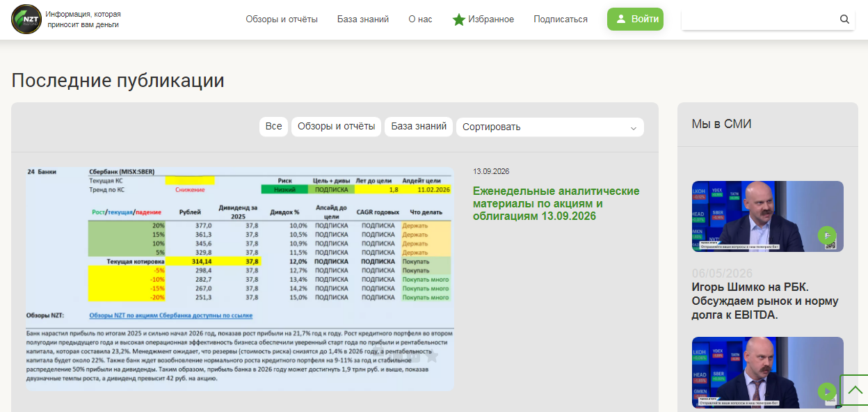Open the Сбербанк analytics table image
868x412 pixels.
pos(240,278)
